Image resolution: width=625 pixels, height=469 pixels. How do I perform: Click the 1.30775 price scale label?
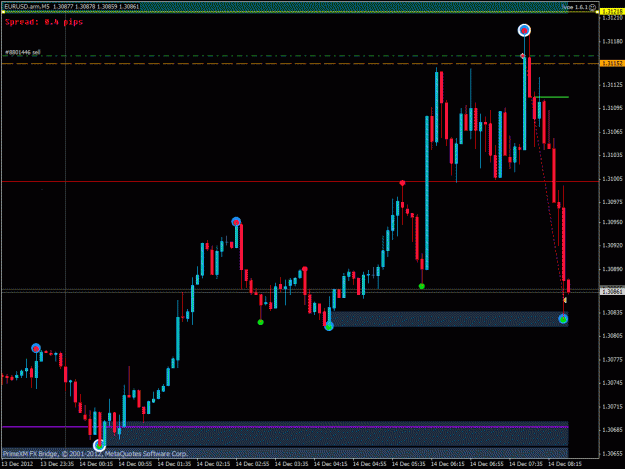613,360
